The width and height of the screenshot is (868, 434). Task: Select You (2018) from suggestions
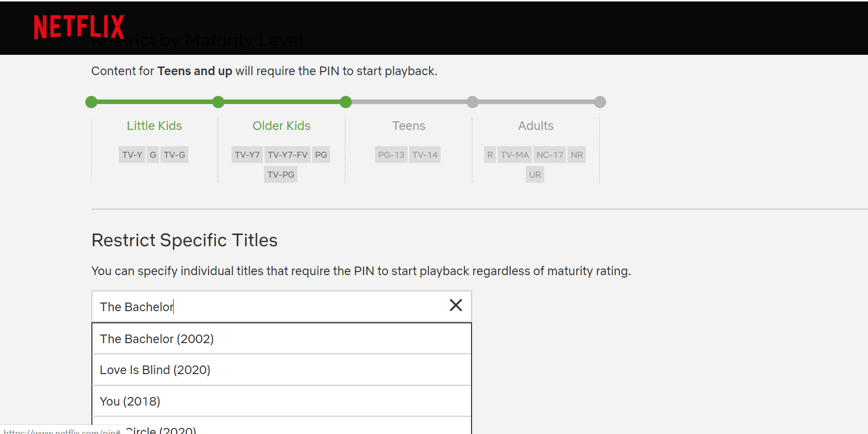(x=129, y=400)
